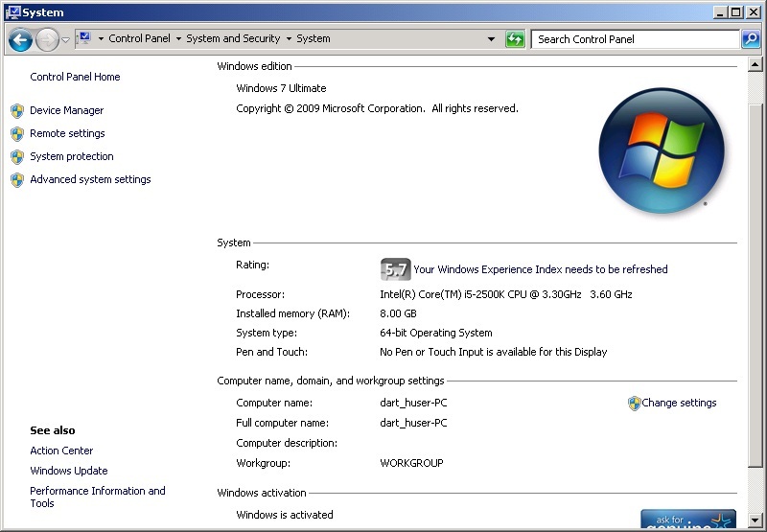Click the System breadcrumb item
Screen dimensions: 767x532
coord(314,38)
